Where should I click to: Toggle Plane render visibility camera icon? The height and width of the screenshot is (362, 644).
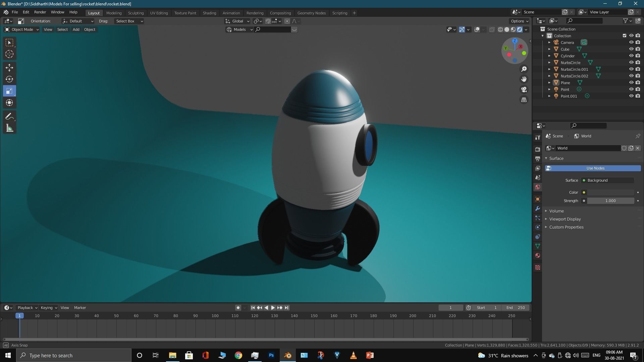[638, 82]
